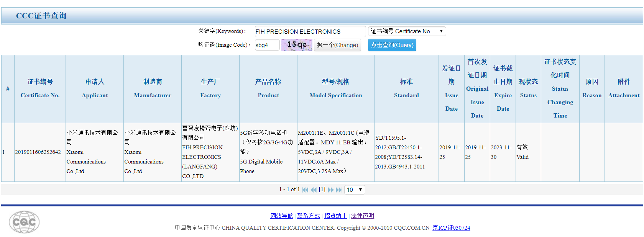Go to next page of results
The image size is (644, 237).
pos(330,190)
